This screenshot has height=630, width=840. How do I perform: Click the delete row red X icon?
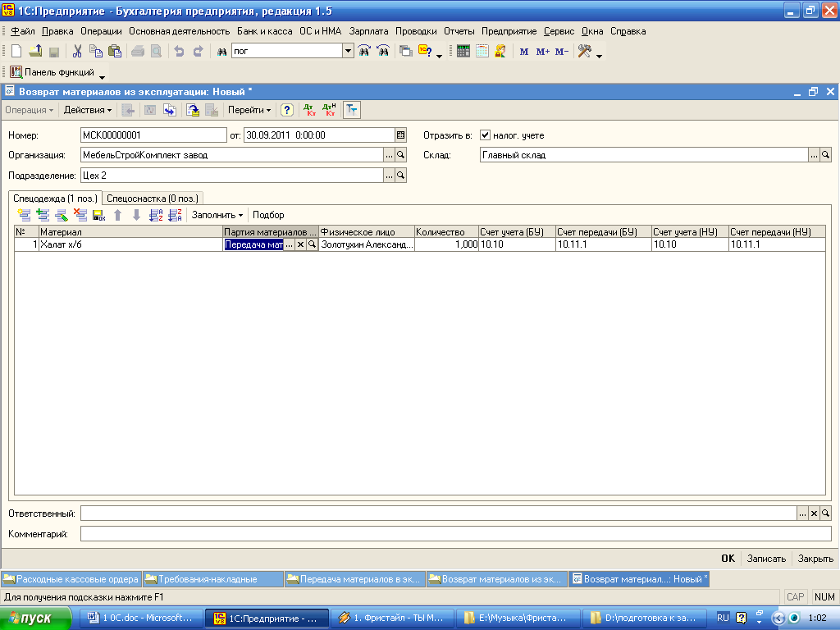coord(80,216)
